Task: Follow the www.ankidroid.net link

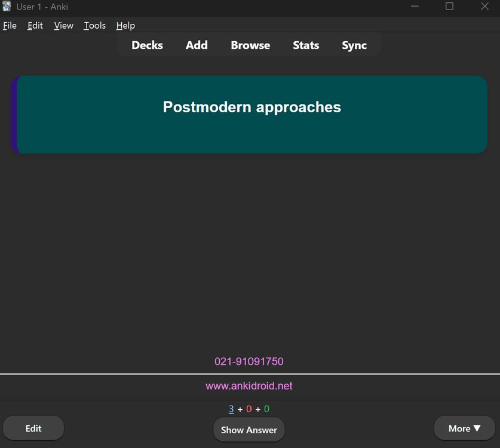Action: (249, 386)
